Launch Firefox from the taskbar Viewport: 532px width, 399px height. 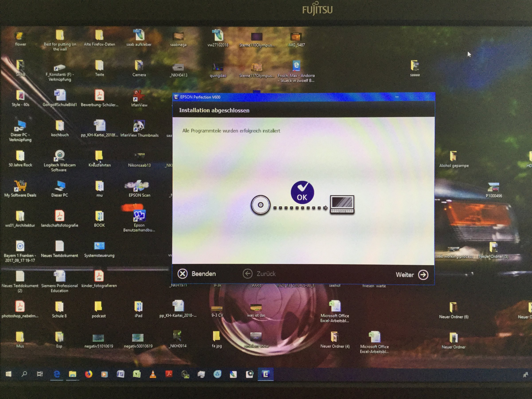coord(88,374)
